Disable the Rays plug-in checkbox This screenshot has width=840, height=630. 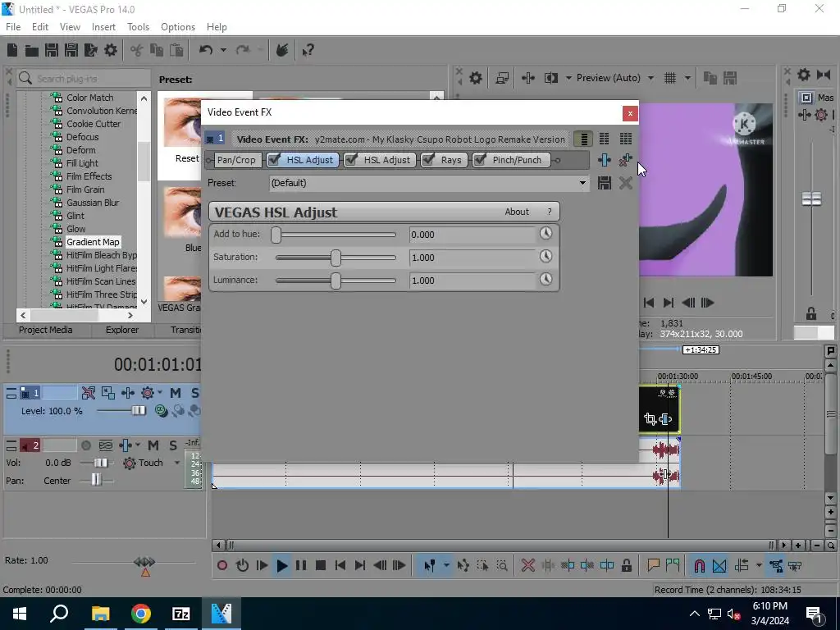428,160
